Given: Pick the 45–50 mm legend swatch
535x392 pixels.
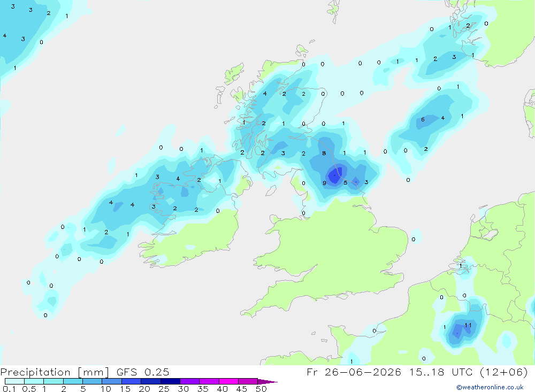Looking at the screenshot, I should 248,381.
